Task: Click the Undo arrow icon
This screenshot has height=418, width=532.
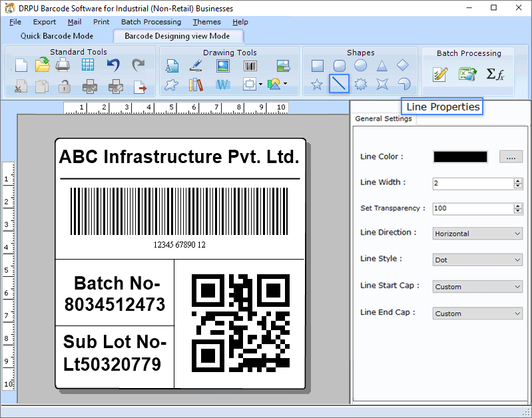Action: click(x=113, y=65)
